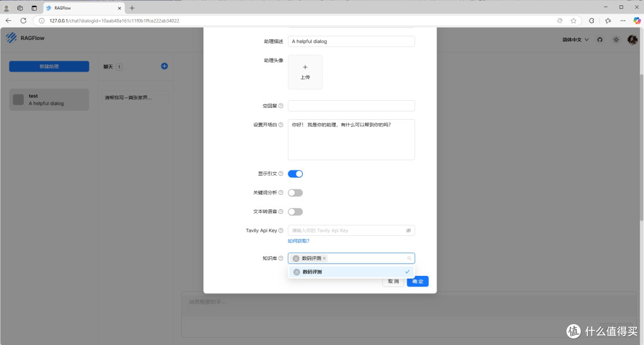
Task: Open browser favorites list icon
Action: (608, 20)
